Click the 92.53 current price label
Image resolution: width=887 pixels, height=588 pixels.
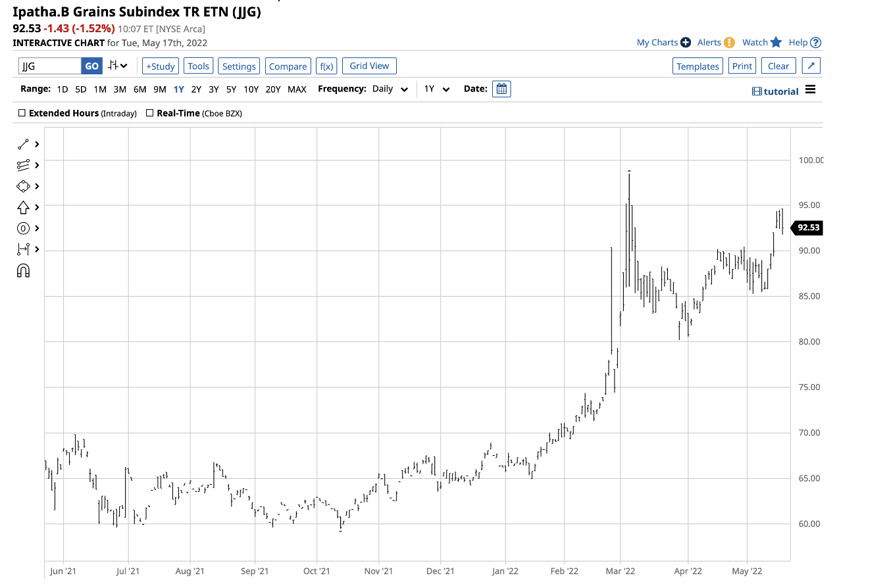click(x=808, y=228)
